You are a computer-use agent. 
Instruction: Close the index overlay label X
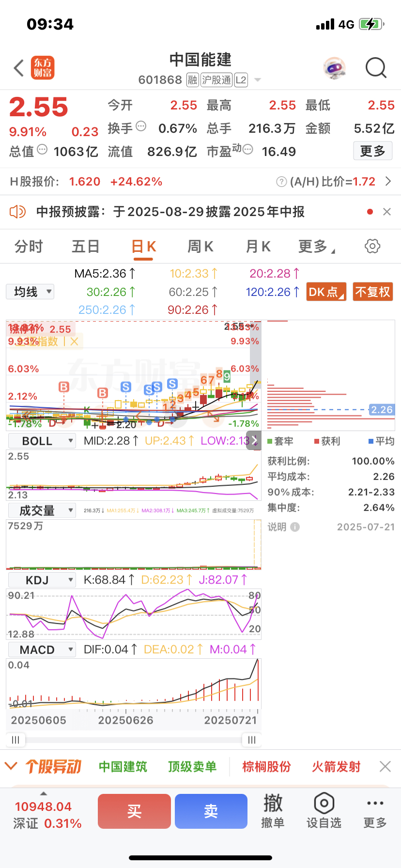(x=74, y=341)
